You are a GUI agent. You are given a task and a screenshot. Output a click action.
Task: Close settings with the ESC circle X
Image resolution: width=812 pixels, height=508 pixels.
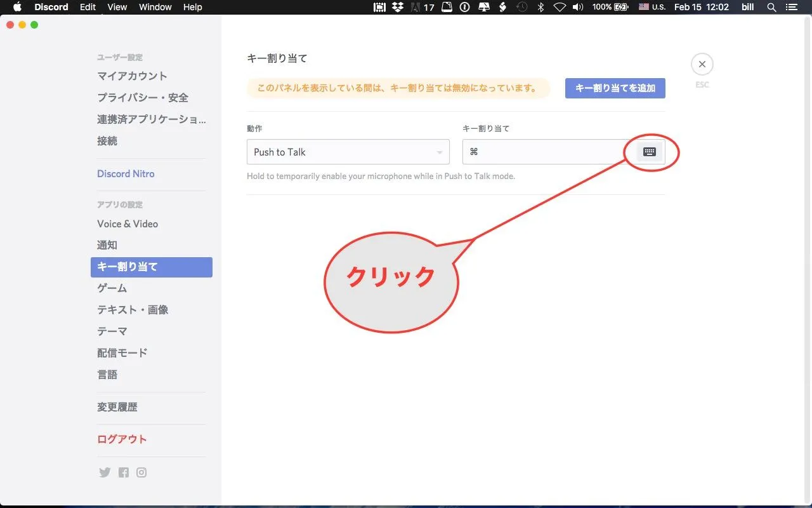click(x=702, y=64)
